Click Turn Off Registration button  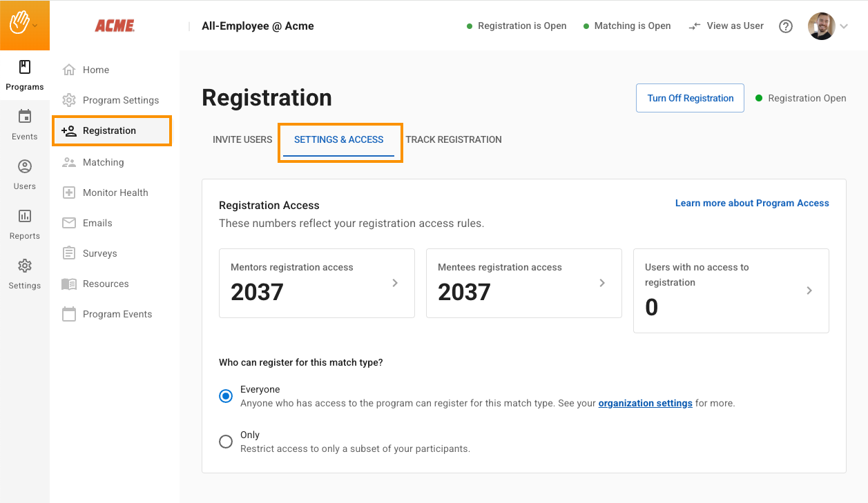click(x=690, y=98)
